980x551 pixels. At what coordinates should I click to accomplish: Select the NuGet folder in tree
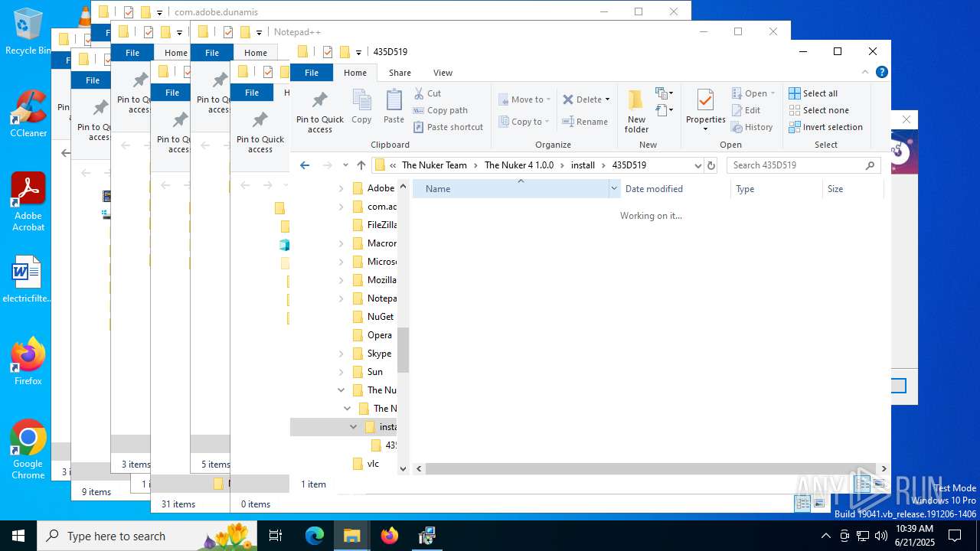click(x=373, y=317)
